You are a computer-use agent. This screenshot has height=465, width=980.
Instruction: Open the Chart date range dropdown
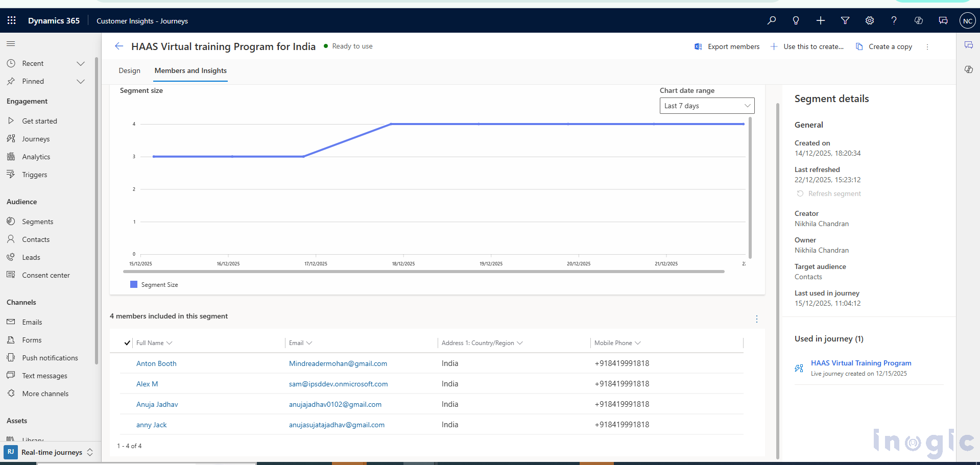(x=707, y=105)
